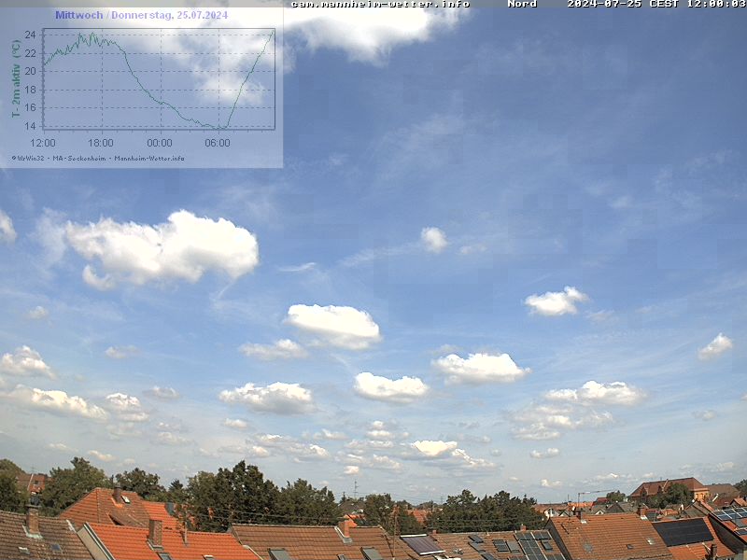Click the 00:00 label on chart time axis
Screen dimensions: 747x560
(160, 143)
